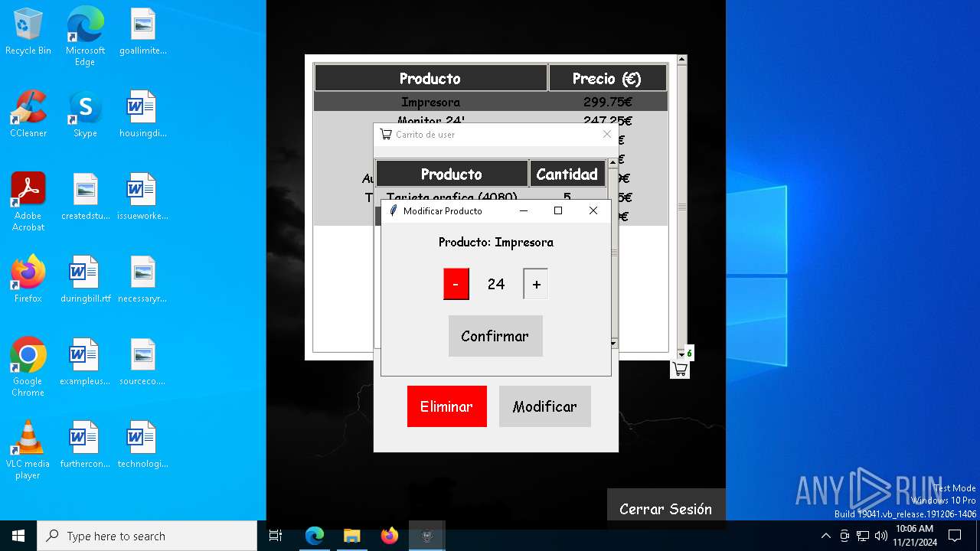The height and width of the screenshot is (551, 980).
Task: Launch Firefox from desktop shortcut
Action: 28,279
